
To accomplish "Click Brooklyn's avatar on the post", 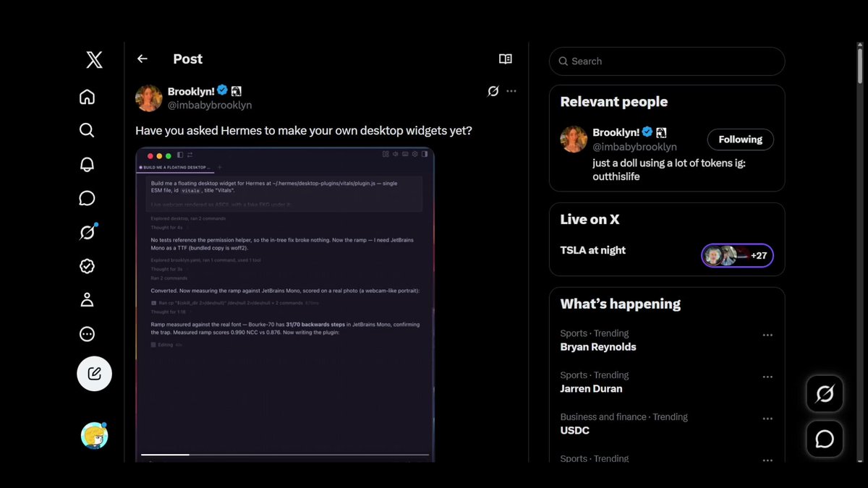I will tap(149, 98).
